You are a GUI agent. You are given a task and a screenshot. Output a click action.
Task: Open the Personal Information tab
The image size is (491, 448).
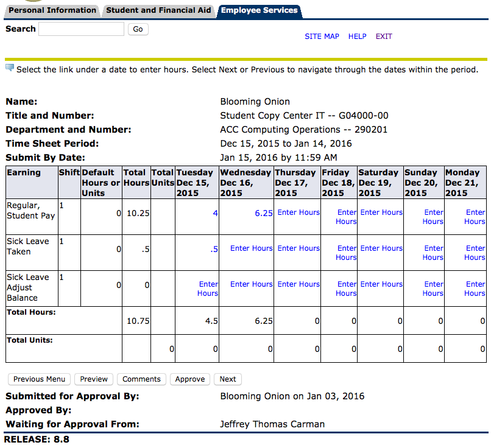click(x=52, y=10)
